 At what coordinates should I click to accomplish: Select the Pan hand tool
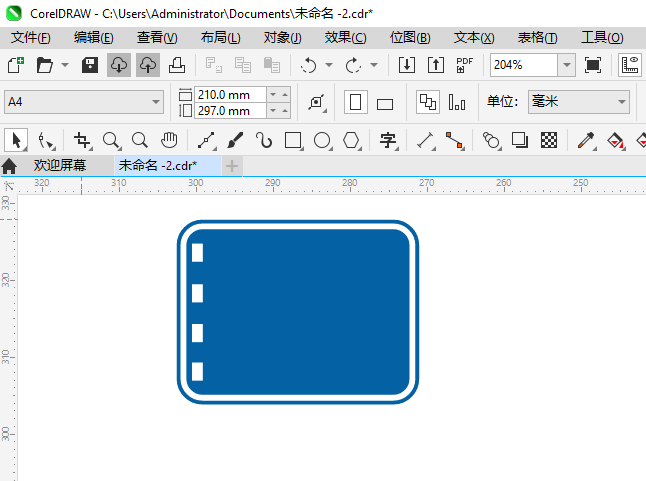(169, 140)
